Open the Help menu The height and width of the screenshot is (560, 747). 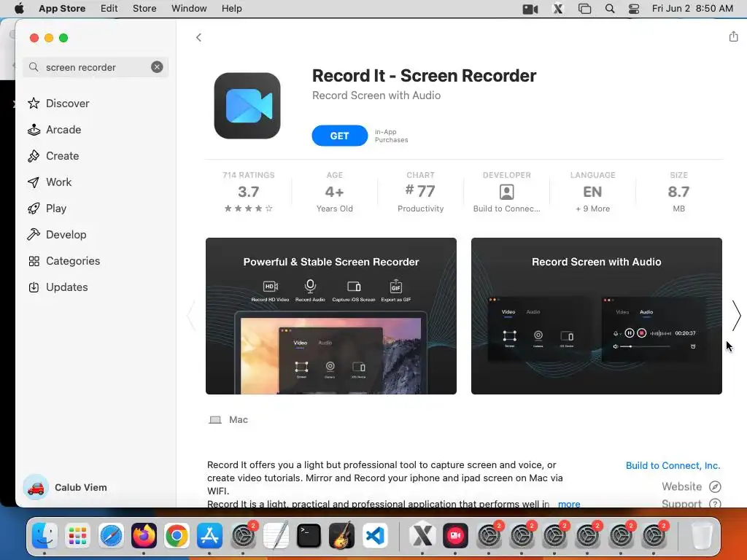(x=231, y=8)
